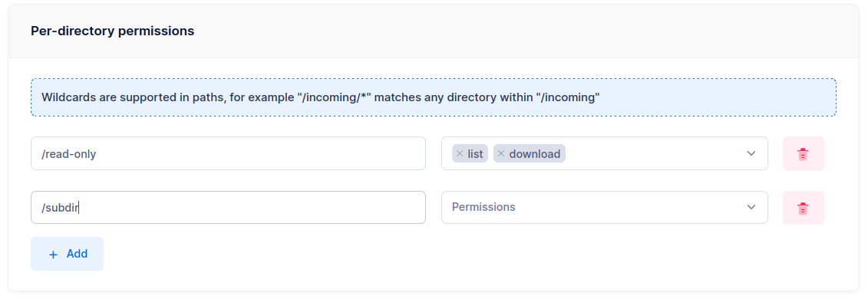
Task: Delete the /read-only directory permission row
Action: point(804,153)
